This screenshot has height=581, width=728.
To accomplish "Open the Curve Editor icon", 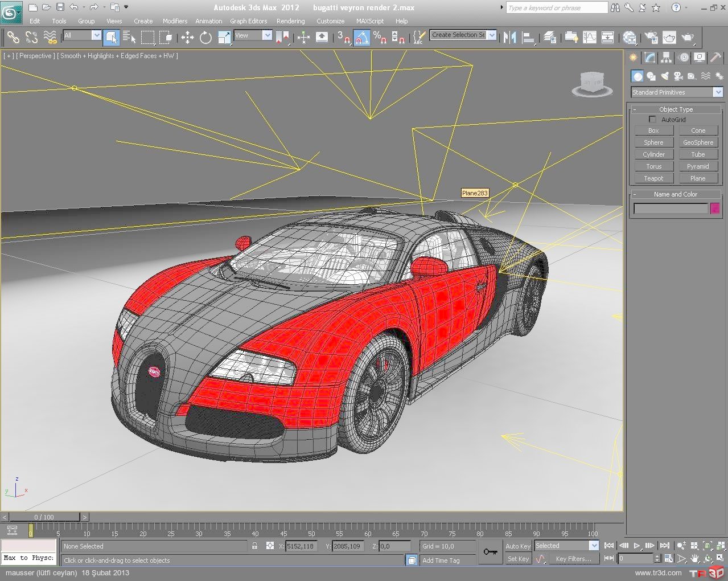I will (590, 38).
